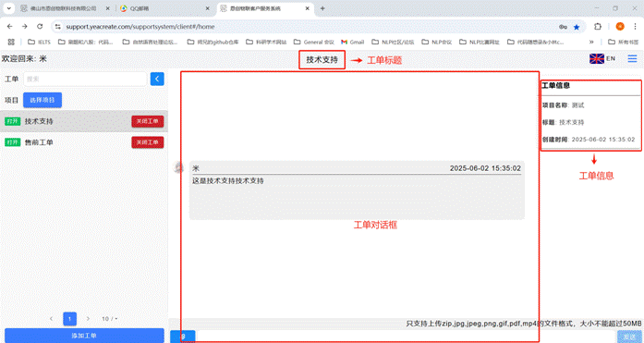Open tab search dropdown arrow
This screenshot has width=644, height=343.
(x=8, y=8)
